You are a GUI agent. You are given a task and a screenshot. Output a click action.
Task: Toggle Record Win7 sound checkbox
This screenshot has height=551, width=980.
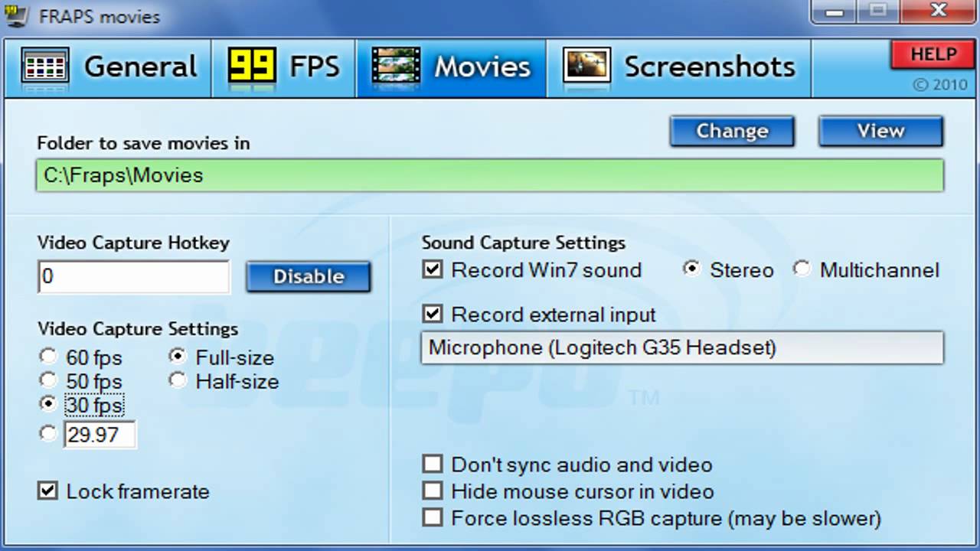(433, 270)
